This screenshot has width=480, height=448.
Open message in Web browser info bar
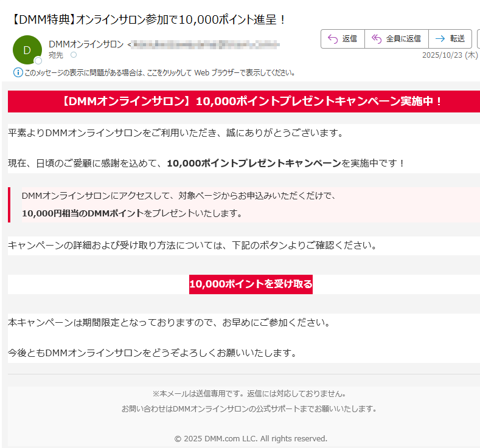159,73
